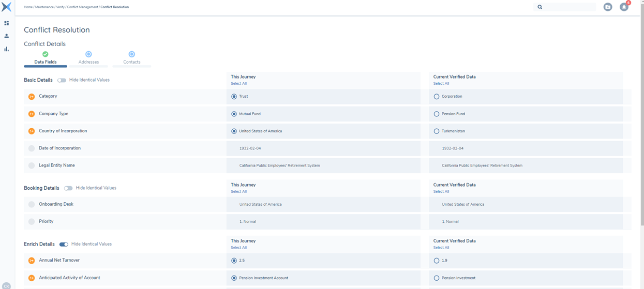This screenshot has width=644, height=289.
Task: Select the Corporation radio button
Action: [437, 97]
